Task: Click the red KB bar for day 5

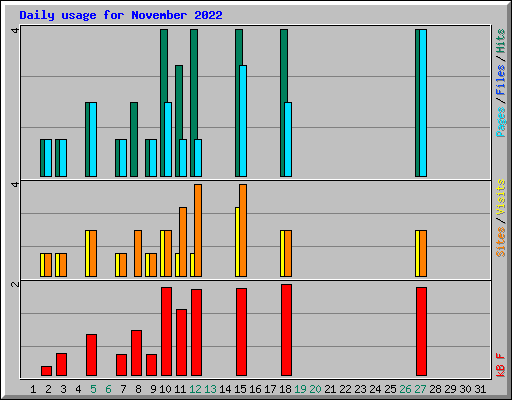Action: [x=91, y=355]
